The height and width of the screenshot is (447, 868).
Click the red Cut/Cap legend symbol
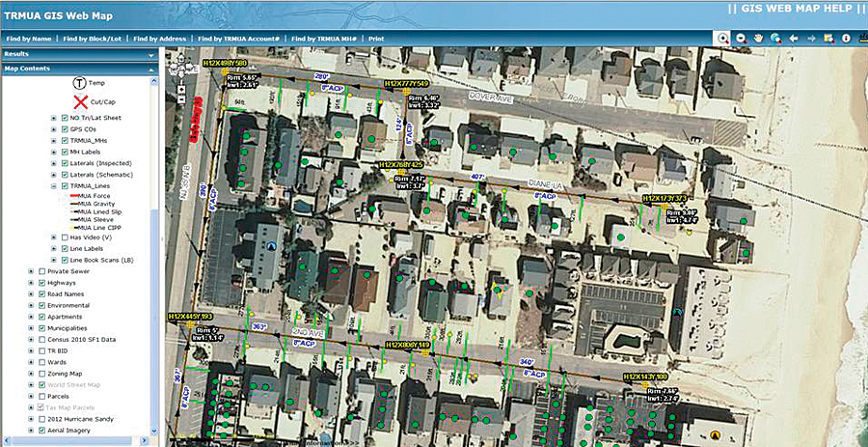[81, 102]
